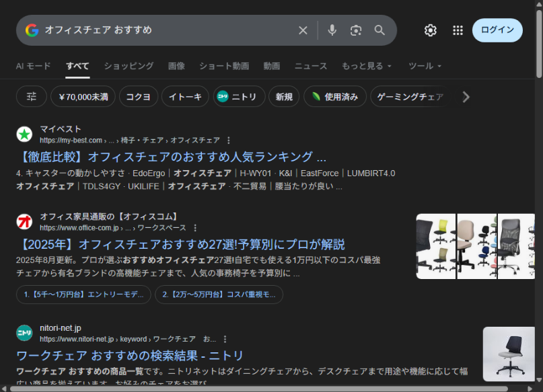Image resolution: width=543 pixels, height=392 pixels.
Task: Open the ツール dropdown menu
Action: point(425,66)
